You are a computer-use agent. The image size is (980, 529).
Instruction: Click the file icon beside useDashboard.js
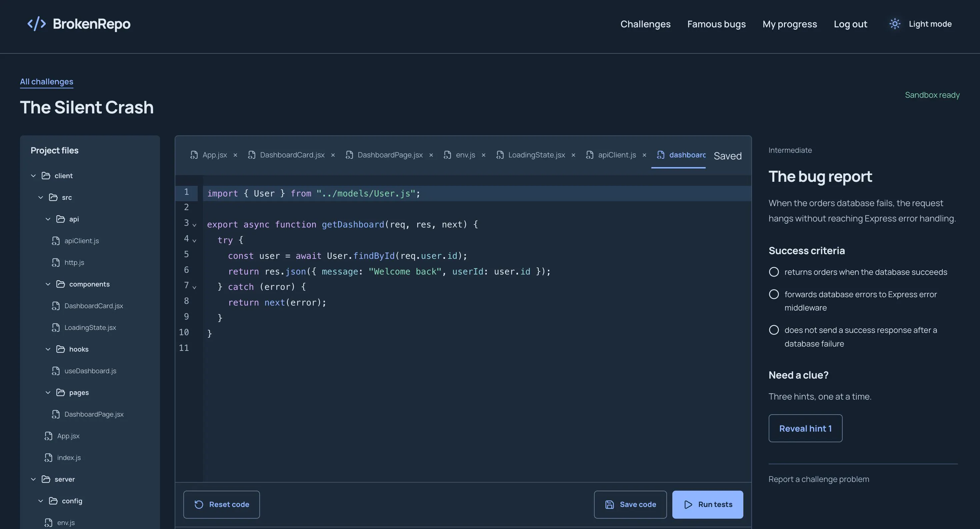point(56,371)
